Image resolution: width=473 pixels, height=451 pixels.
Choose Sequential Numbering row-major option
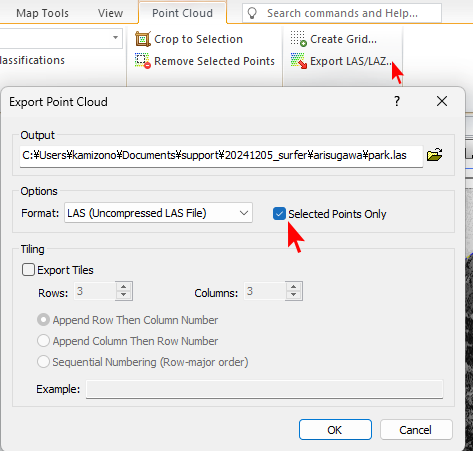click(43, 362)
